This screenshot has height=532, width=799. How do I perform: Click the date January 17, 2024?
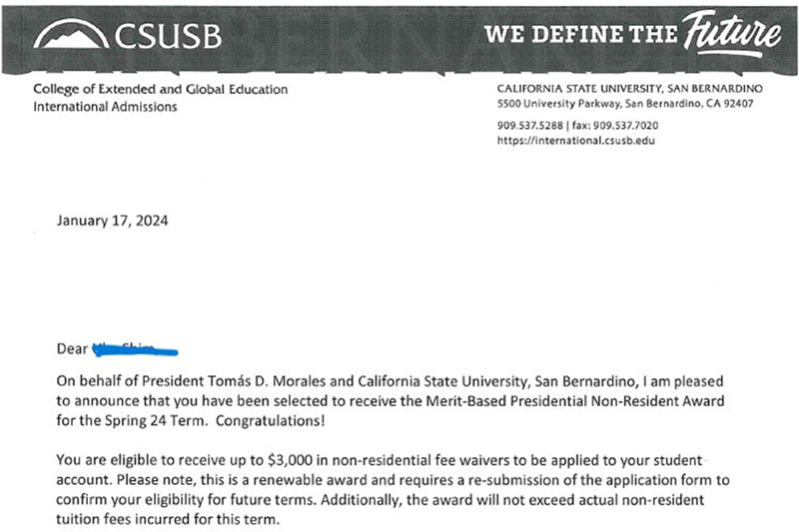(113, 221)
